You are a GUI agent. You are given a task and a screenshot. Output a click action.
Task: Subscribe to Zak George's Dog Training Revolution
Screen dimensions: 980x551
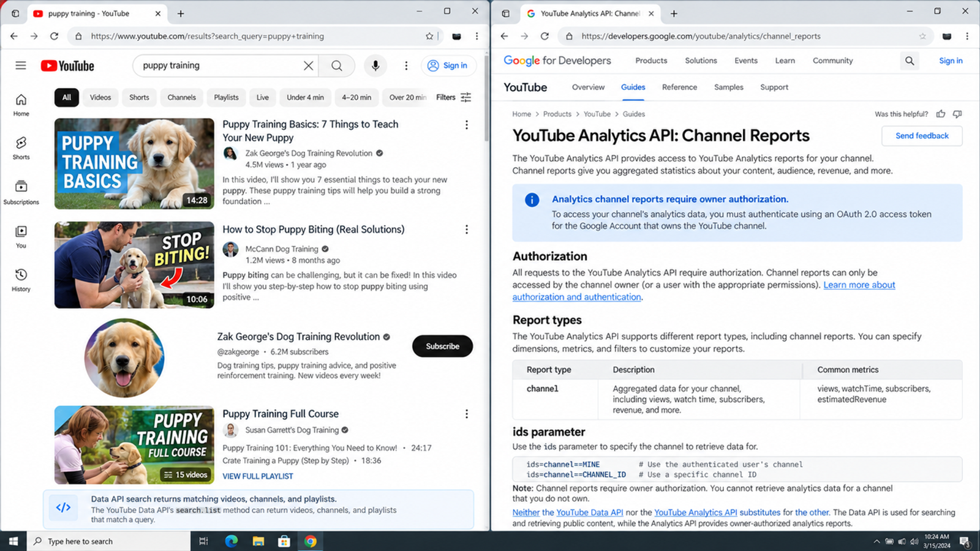click(x=442, y=347)
